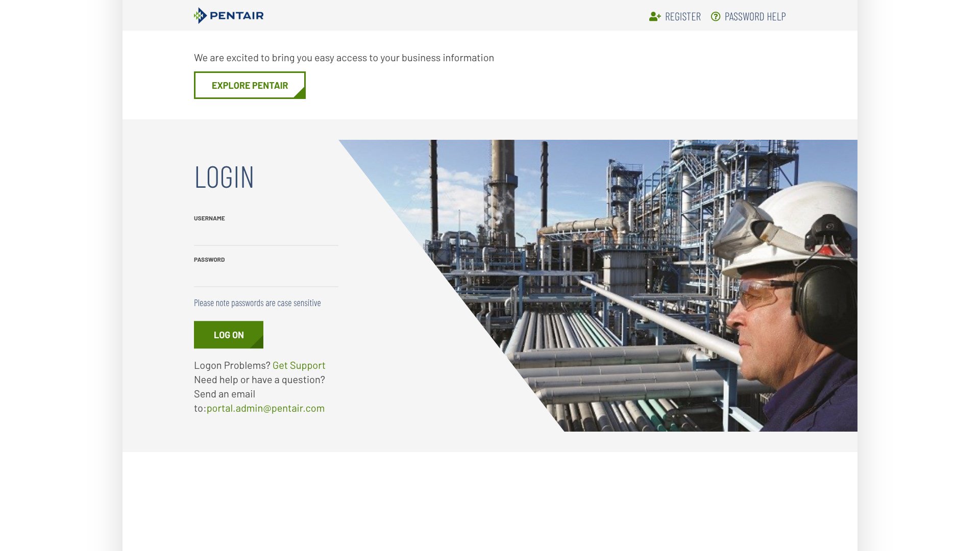The image size is (980, 551).
Task: Follow the Get Support link
Action: [299, 365]
